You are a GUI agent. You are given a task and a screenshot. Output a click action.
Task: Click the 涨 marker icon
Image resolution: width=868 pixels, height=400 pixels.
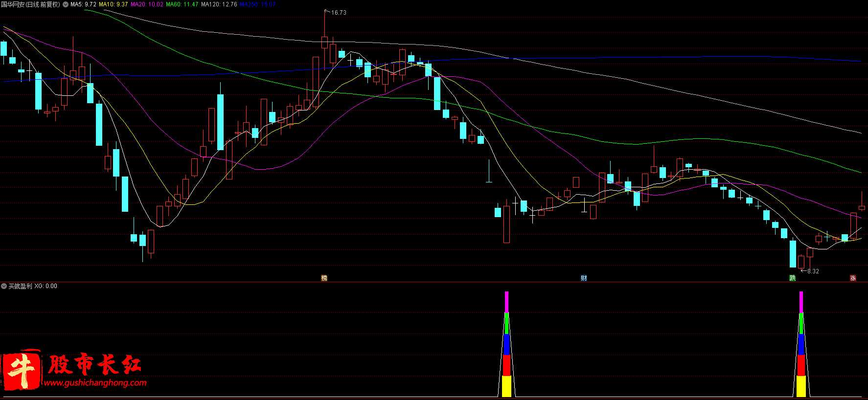(x=853, y=278)
